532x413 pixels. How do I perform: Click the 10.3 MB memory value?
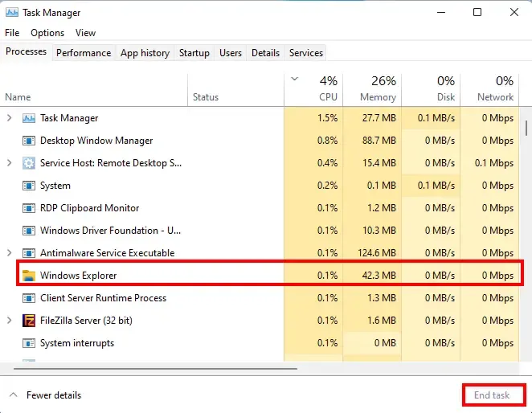click(379, 231)
